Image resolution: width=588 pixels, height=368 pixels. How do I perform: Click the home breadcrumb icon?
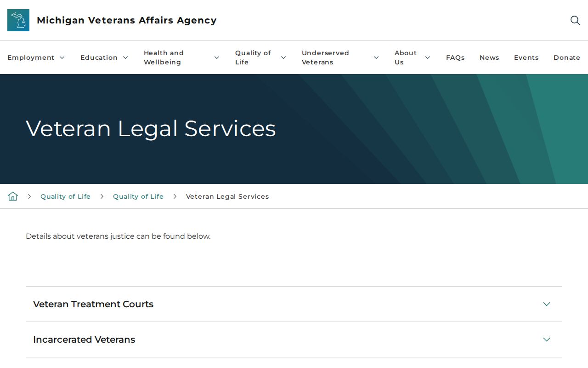point(13,196)
